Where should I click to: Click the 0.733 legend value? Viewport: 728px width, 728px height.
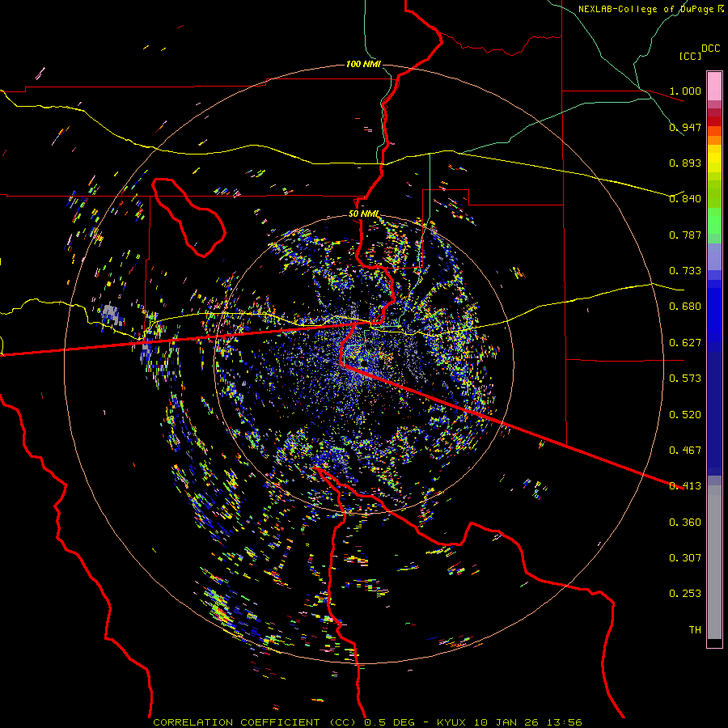click(x=685, y=271)
